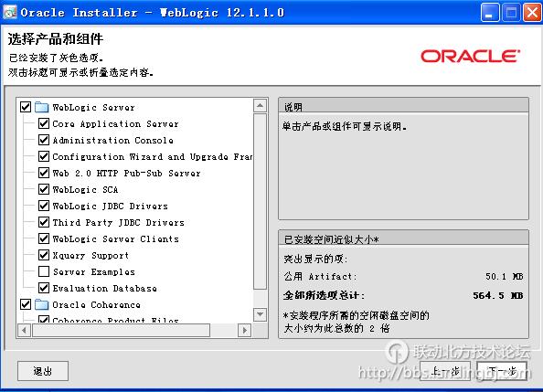Select the Administration Console label
Screen dimensions: 543x392
pos(112,140)
